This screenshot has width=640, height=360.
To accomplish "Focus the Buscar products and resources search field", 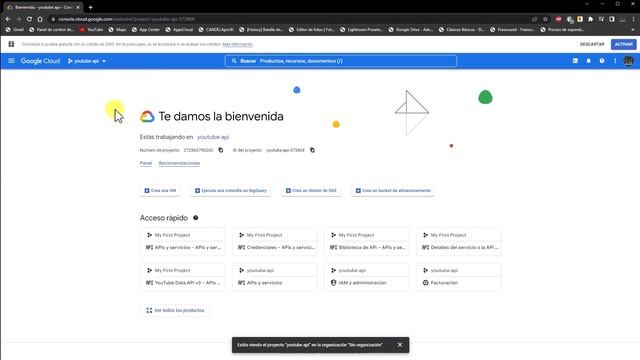I will [x=341, y=61].
